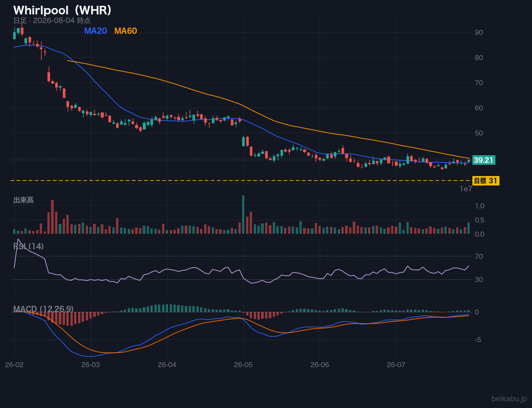
Task: Click the MACD axis value 0
Action: click(477, 312)
